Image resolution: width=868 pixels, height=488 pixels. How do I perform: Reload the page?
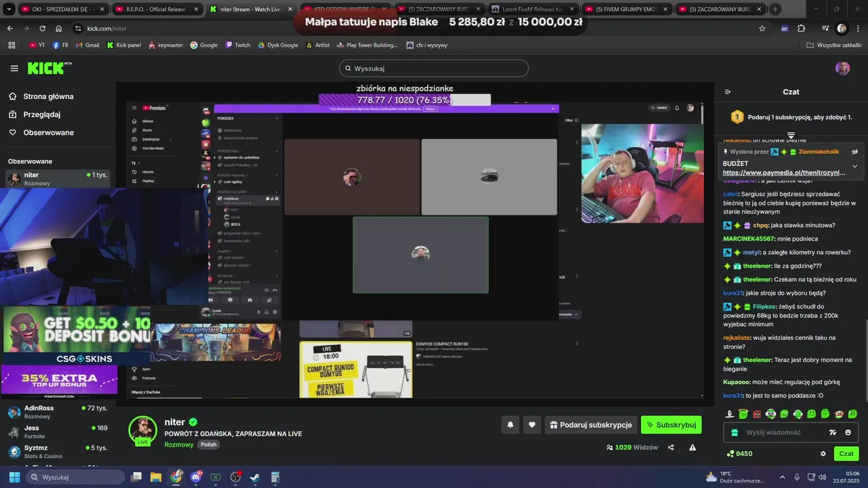[42, 28]
